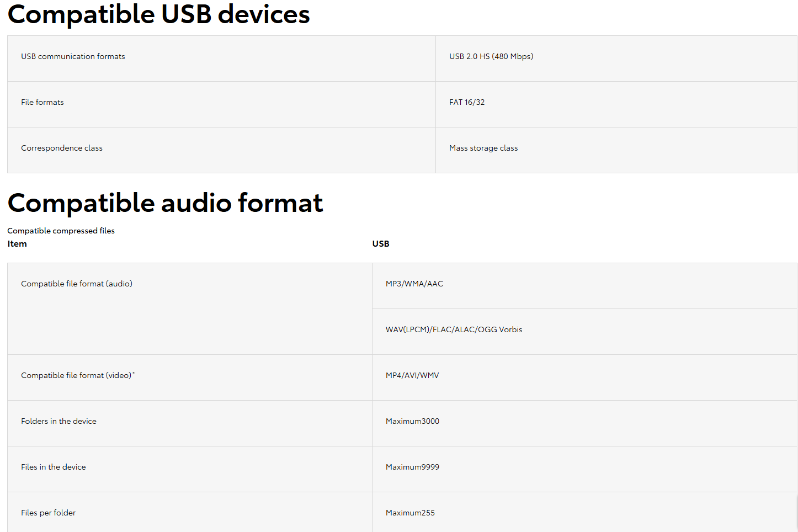Click the "Maximum255" files per folder value
Screen dimensions: 798x532
tap(410, 513)
